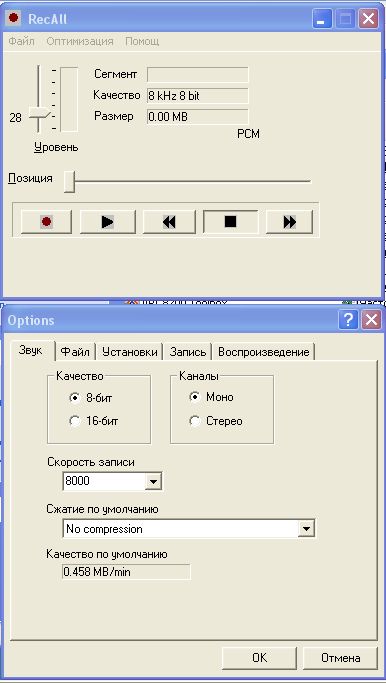The image size is (386, 683).
Task: Start recording with the red record button
Action: (47, 222)
